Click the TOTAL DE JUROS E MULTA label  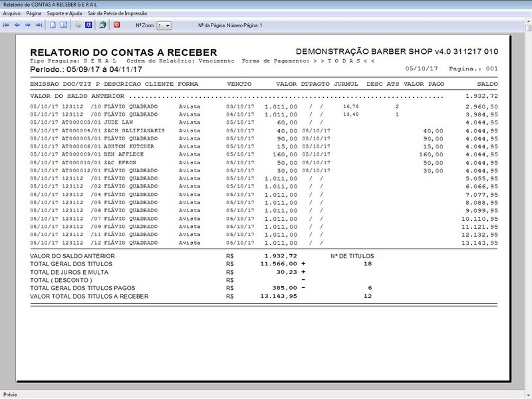[x=69, y=272]
